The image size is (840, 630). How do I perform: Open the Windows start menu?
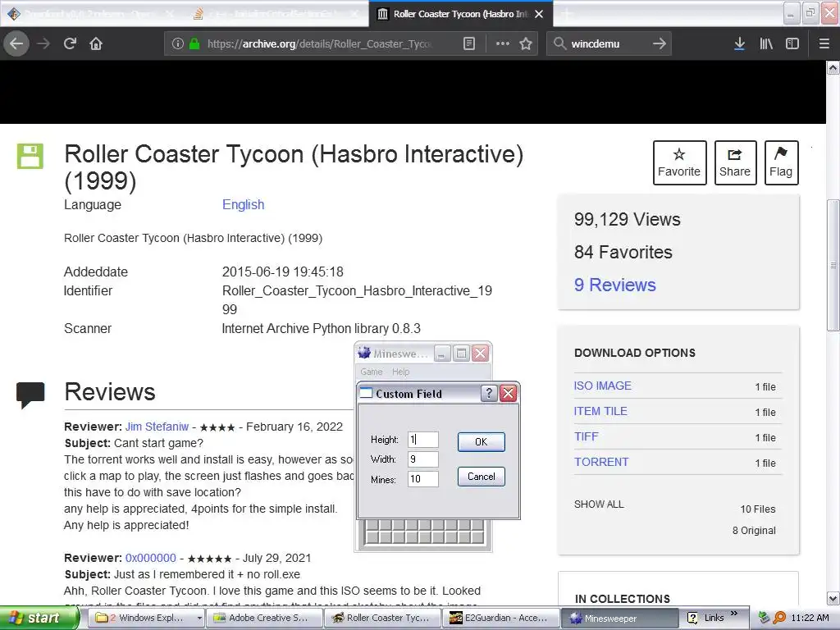tap(39, 618)
